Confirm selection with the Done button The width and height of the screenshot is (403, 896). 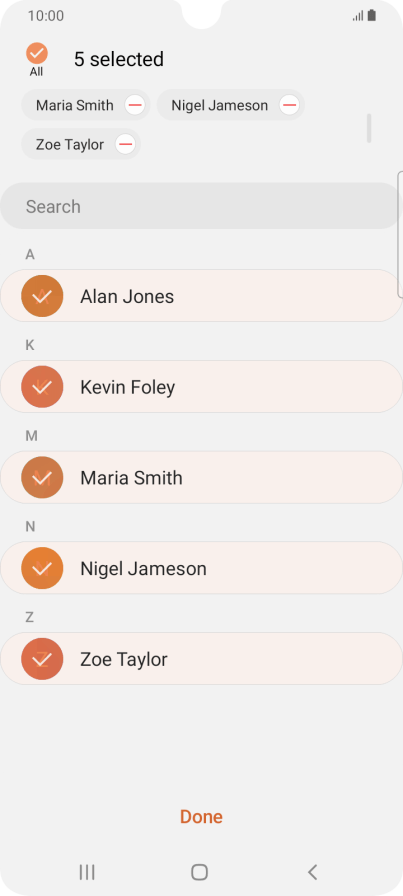pyautogui.click(x=201, y=817)
